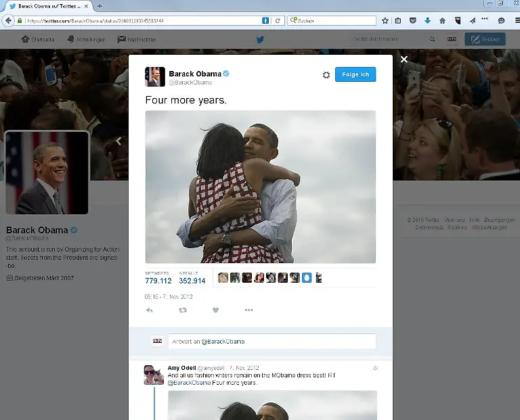This screenshot has width=520, height=420.
Task: Open the Firefox downloads arrow icon
Action: pos(427,21)
